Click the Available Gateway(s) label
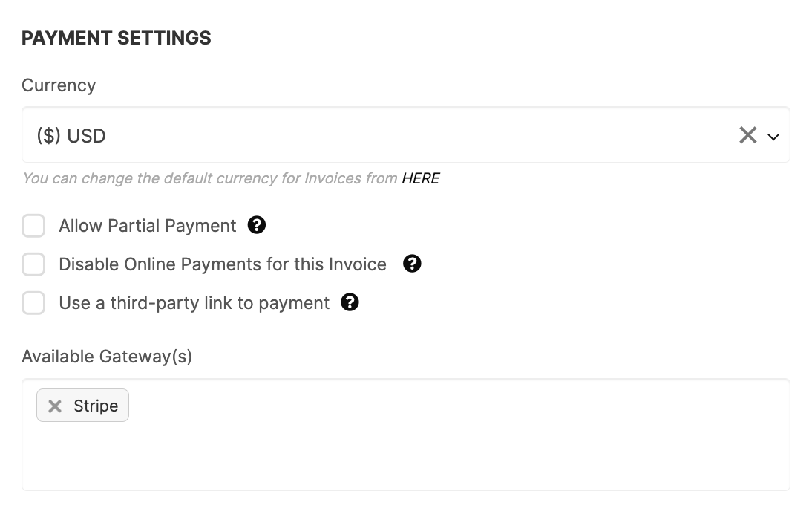 [x=107, y=357]
